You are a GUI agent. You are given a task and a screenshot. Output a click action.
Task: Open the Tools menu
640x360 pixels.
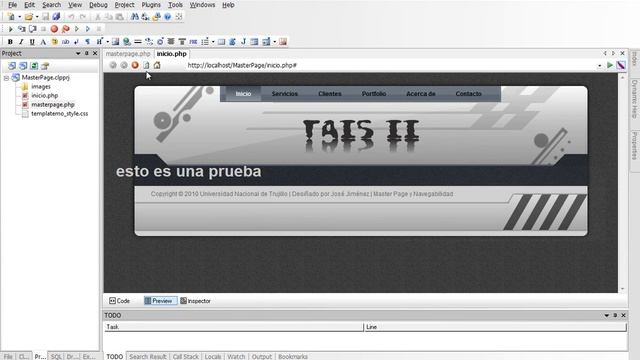pos(176,5)
